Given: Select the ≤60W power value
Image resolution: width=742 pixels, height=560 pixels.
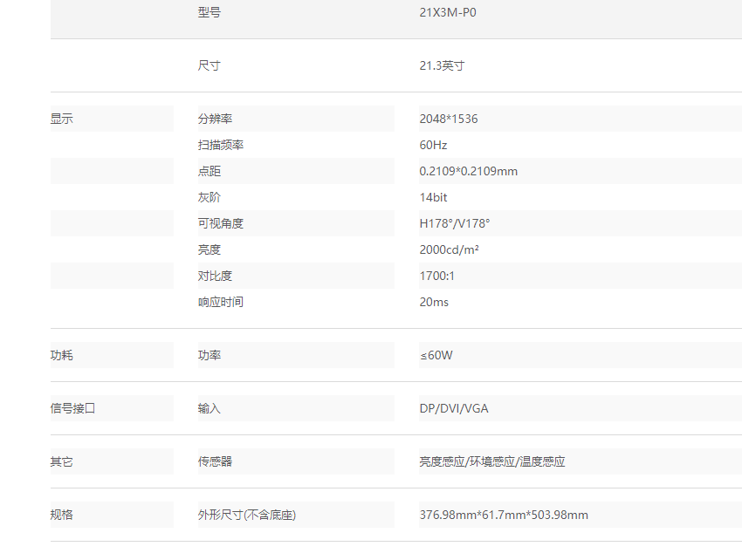Looking at the screenshot, I should 436,355.
